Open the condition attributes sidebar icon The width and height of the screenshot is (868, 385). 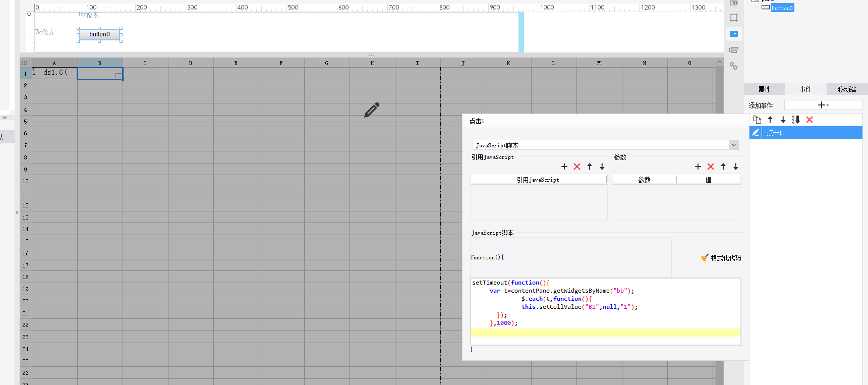[734, 50]
